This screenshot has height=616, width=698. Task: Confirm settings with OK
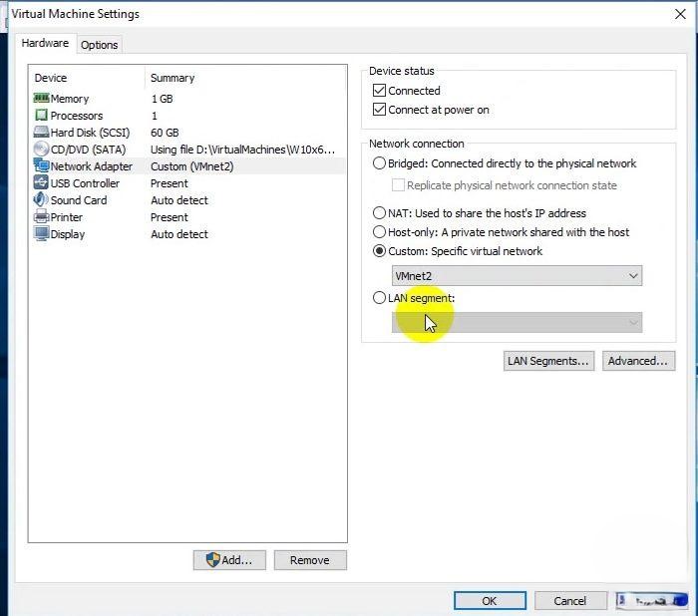(490, 601)
